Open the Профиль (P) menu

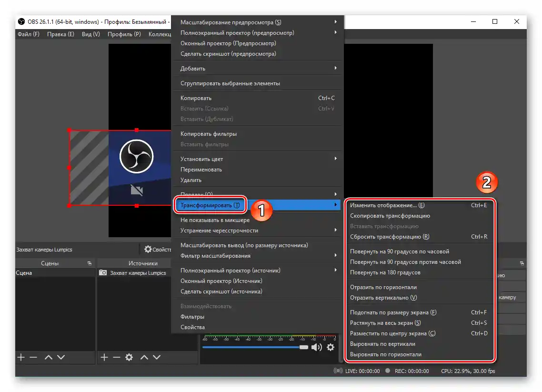pos(124,34)
